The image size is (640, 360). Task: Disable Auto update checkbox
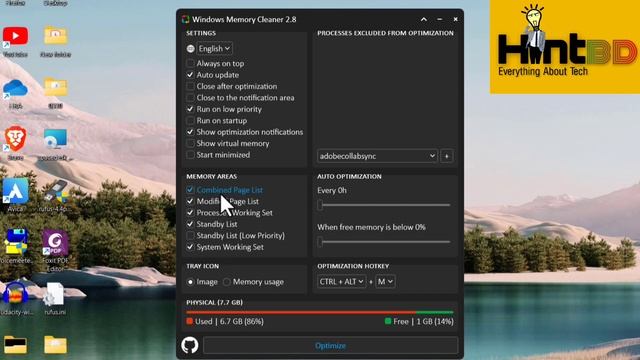[190, 75]
